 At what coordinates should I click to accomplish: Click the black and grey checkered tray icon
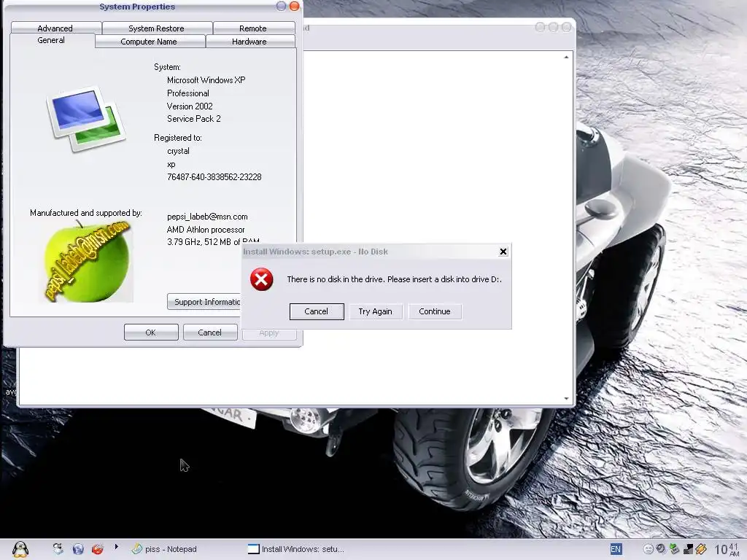tap(687, 549)
